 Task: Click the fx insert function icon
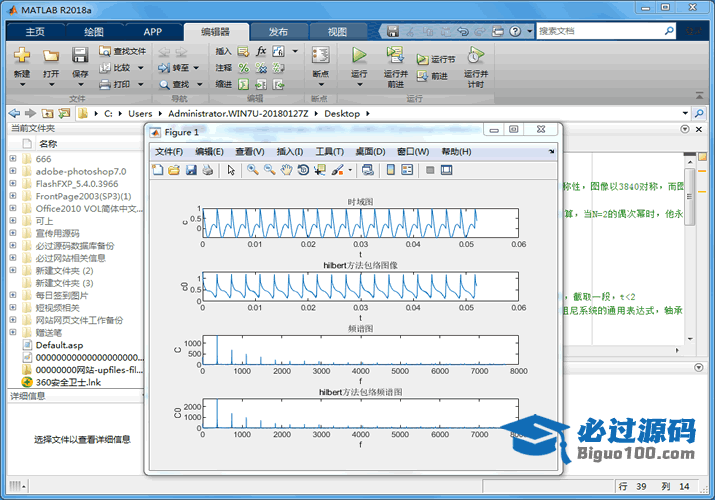pos(261,51)
